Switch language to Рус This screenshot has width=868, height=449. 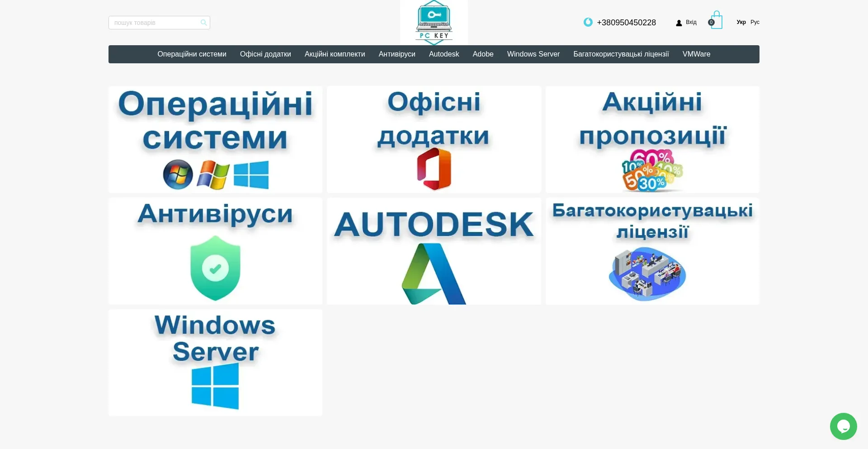[x=755, y=22]
